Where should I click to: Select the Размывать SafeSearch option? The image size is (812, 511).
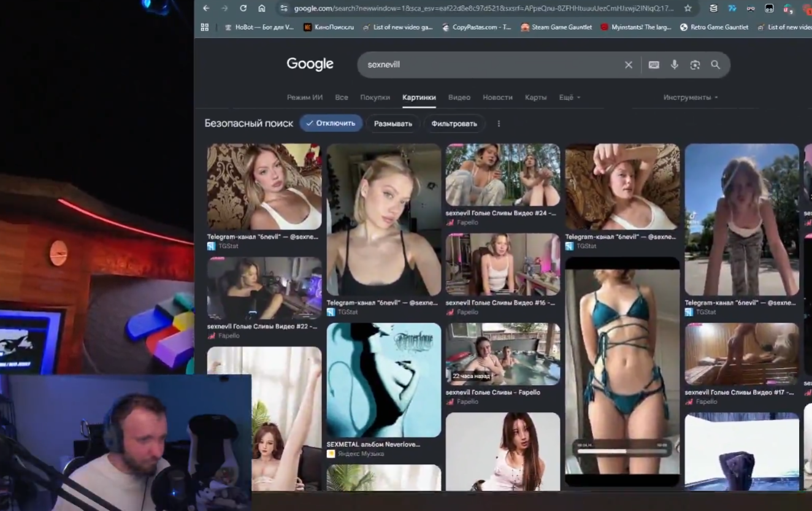click(x=393, y=123)
